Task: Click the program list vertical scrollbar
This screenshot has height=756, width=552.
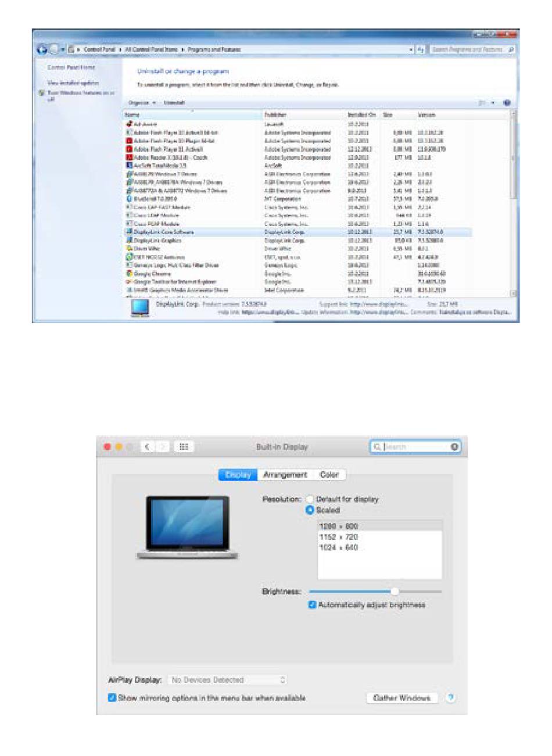Action: tap(514, 203)
